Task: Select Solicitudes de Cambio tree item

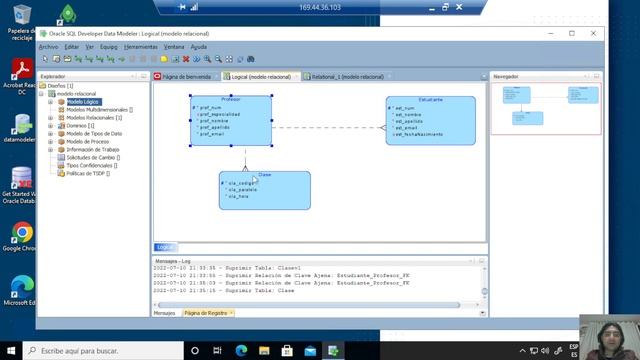Action: (x=93, y=158)
